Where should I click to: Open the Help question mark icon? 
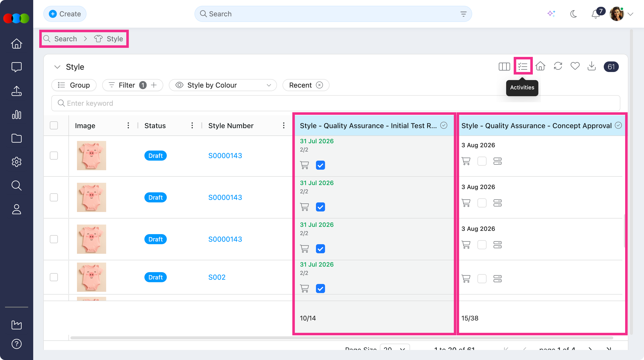coord(17,344)
